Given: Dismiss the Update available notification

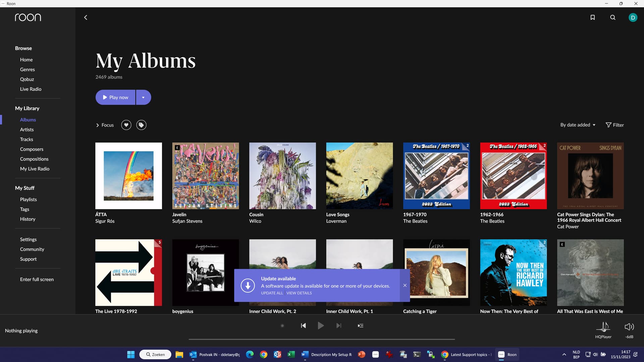Looking at the screenshot, I should click(405, 285).
